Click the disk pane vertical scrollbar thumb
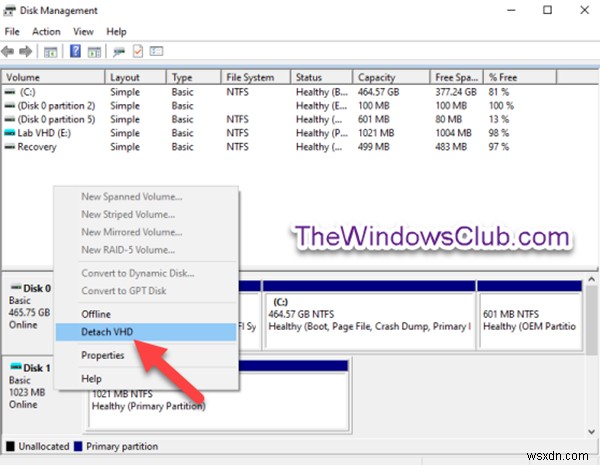The width and height of the screenshot is (600, 466). [592, 319]
